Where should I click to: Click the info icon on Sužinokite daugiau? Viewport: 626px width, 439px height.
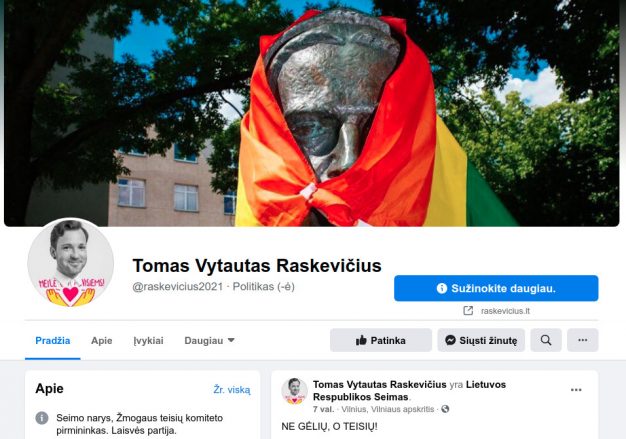[442, 288]
